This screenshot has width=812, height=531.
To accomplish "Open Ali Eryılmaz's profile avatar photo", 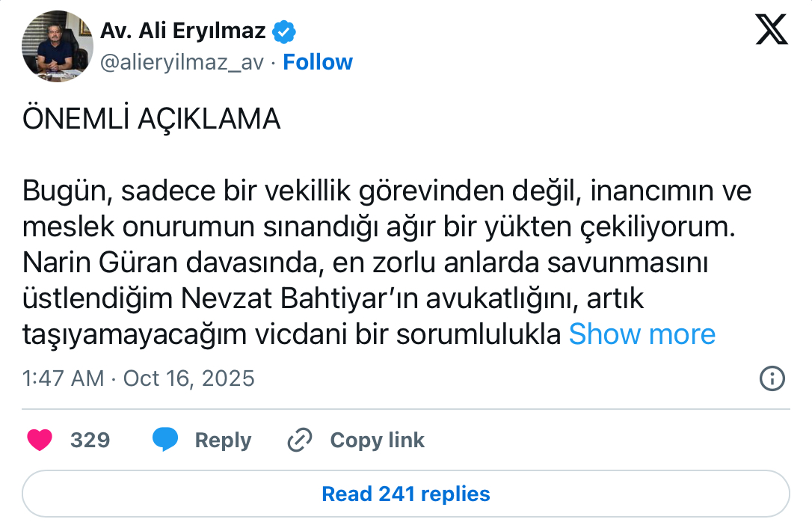I will tap(58, 46).
